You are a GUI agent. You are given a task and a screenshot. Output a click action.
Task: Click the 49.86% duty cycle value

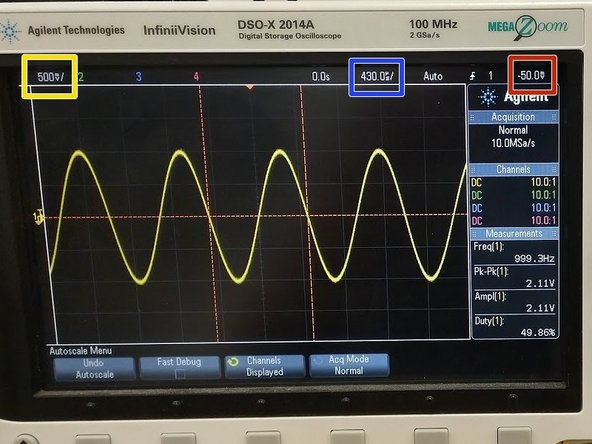pos(538,333)
